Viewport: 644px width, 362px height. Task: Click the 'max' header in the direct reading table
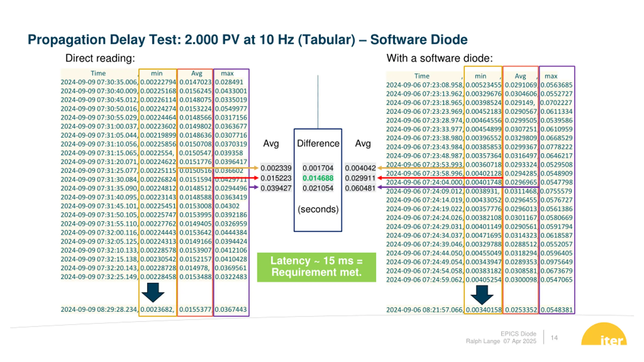(227, 73)
